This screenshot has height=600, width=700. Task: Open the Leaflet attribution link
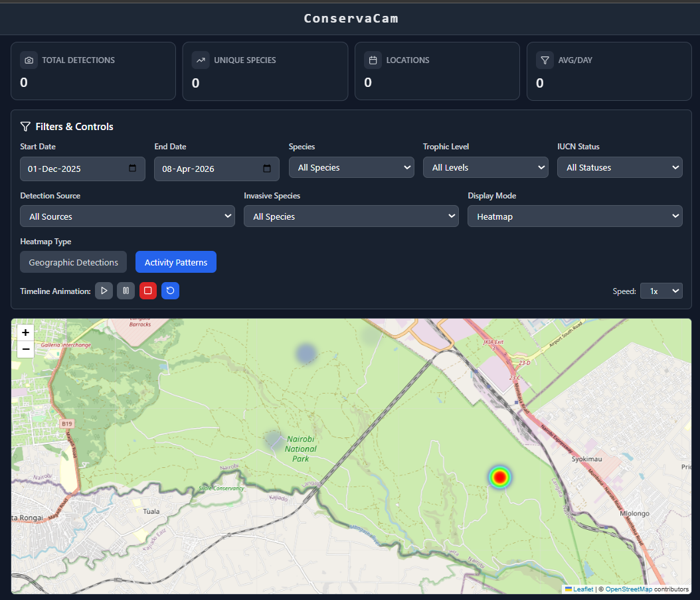click(x=582, y=589)
